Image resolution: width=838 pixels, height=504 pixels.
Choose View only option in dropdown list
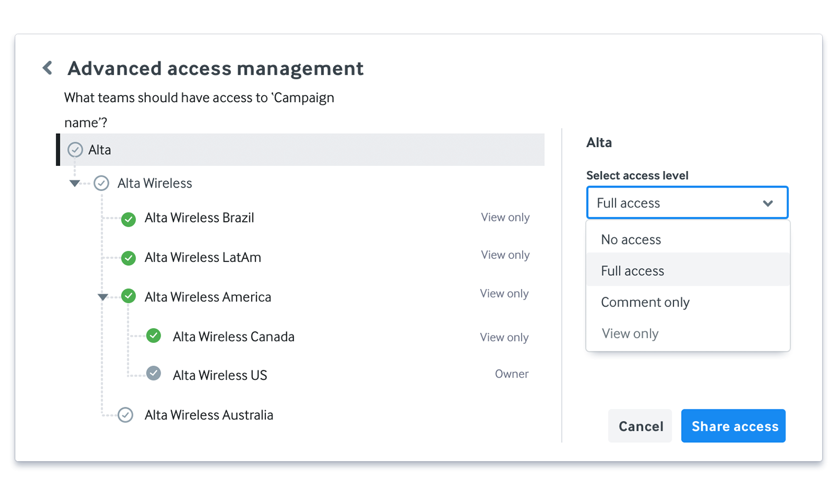coord(688,333)
